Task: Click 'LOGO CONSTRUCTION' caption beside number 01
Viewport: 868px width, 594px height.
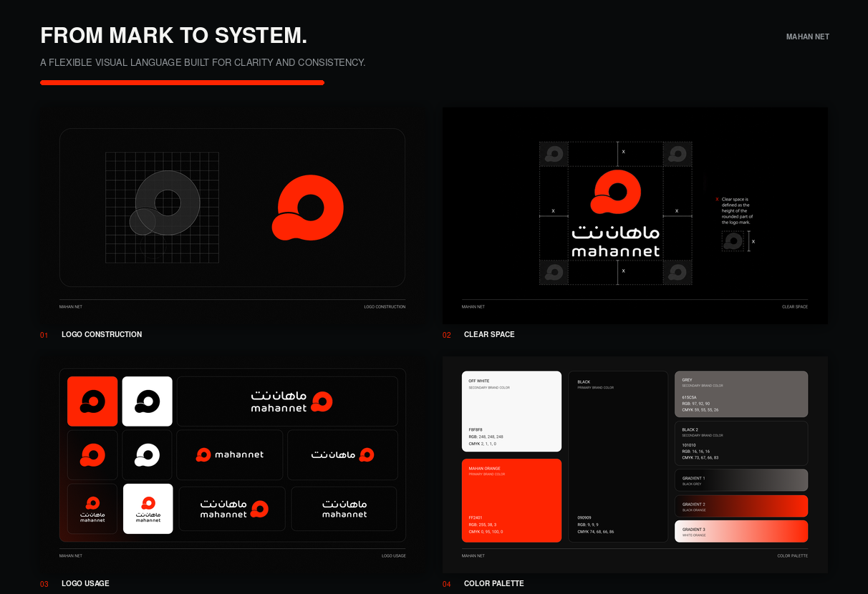Action: point(102,334)
